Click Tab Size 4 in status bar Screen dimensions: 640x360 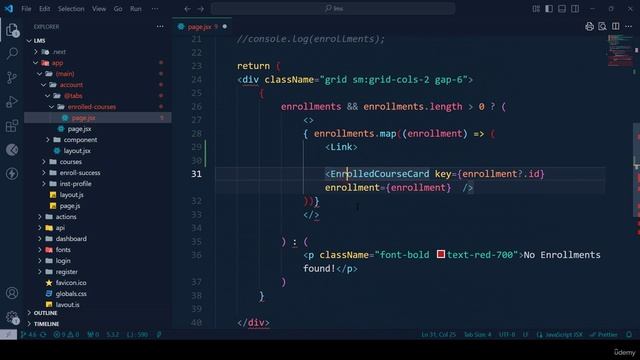click(478, 335)
